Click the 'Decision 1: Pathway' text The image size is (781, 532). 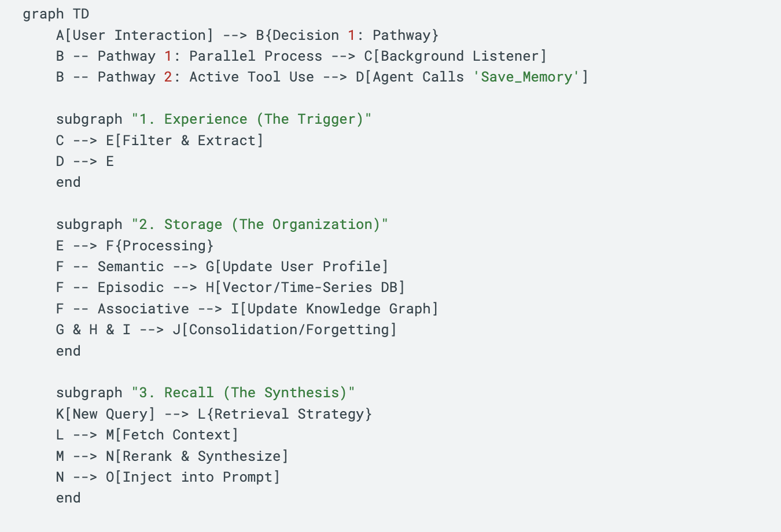[x=351, y=35]
